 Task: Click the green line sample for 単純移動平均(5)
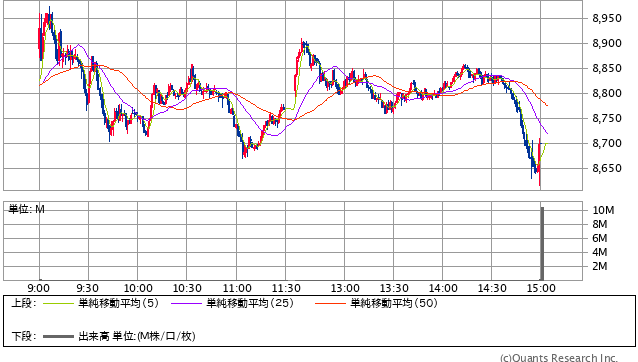click(x=58, y=303)
